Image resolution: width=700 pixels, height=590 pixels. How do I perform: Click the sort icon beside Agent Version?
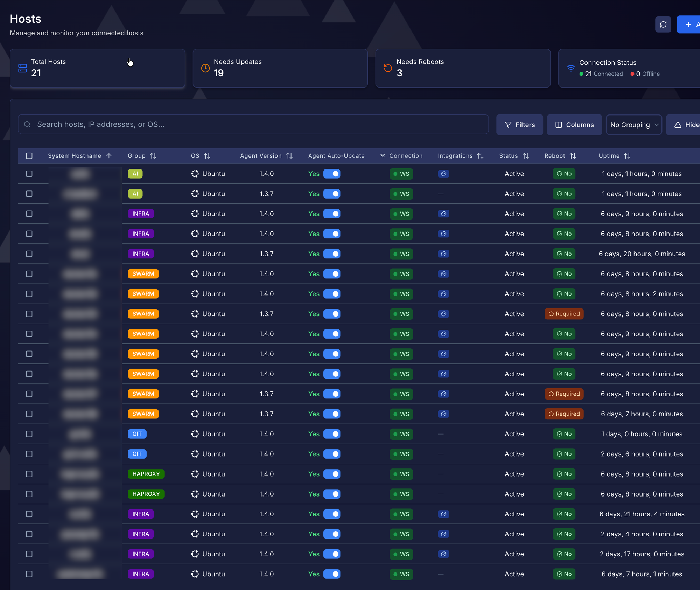289,156
